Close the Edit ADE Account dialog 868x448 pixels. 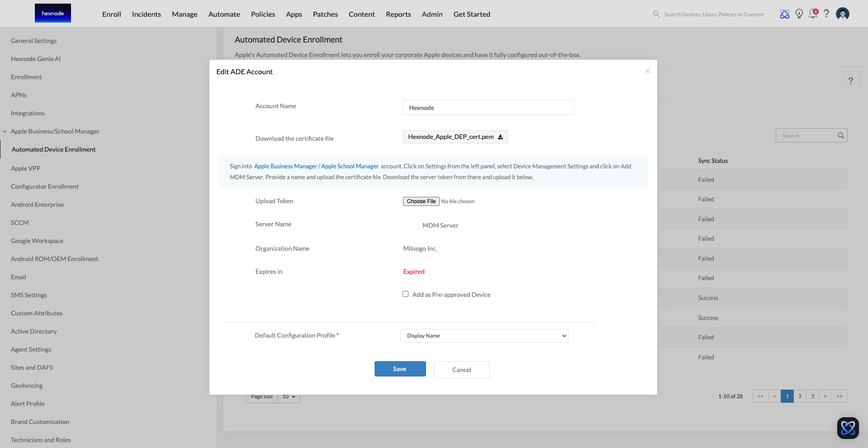pyautogui.click(x=648, y=71)
